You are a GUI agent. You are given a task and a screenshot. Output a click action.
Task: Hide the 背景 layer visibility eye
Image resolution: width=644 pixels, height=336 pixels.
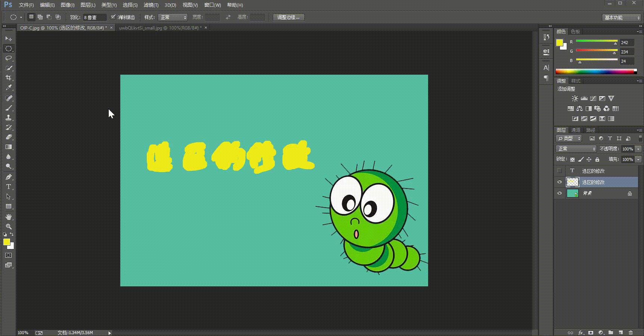coord(559,193)
